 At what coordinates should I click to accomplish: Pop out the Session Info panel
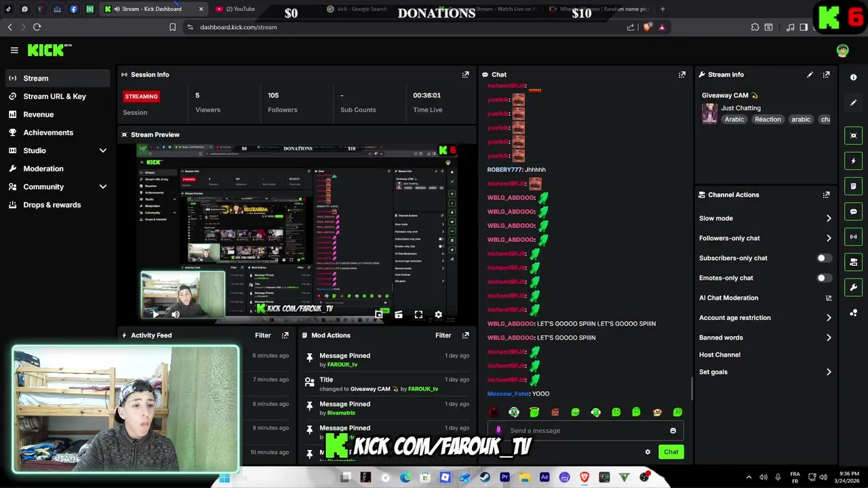[x=465, y=75]
